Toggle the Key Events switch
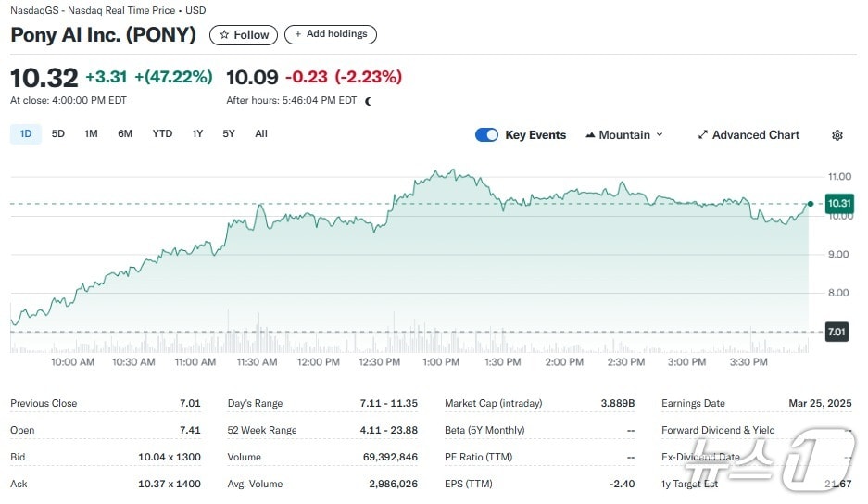Image resolution: width=868 pixels, height=504 pixels. tap(486, 134)
